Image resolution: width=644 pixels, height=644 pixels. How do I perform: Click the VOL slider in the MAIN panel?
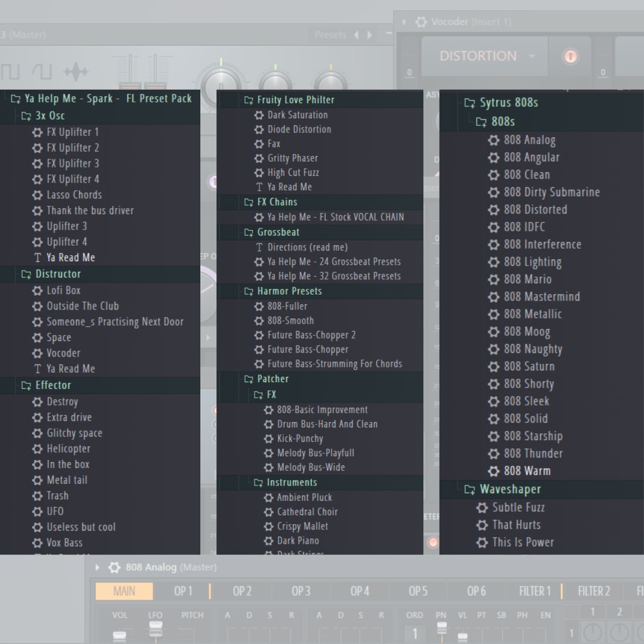pyautogui.click(x=120, y=635)
